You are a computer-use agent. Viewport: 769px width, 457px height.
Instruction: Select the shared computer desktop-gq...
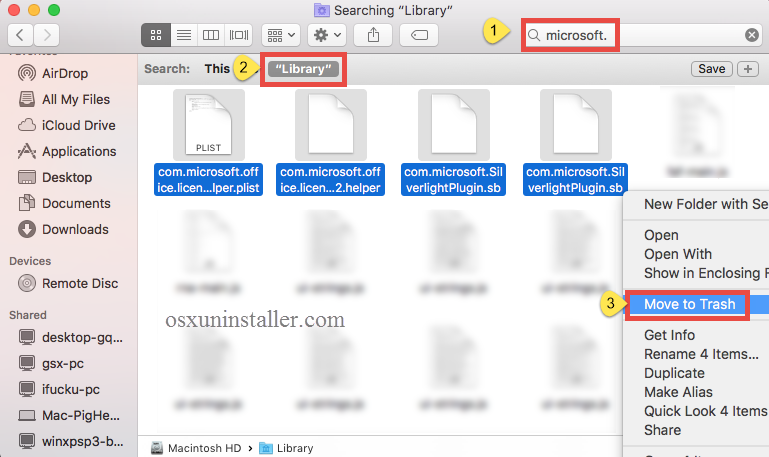71,337
